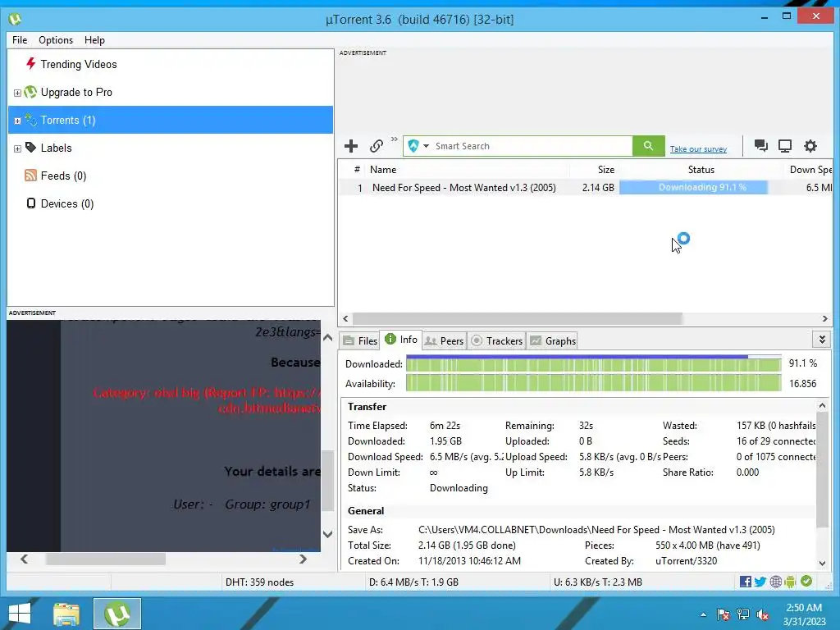
Task: Switch to the Files tab
Action: [x=360, y=340]
